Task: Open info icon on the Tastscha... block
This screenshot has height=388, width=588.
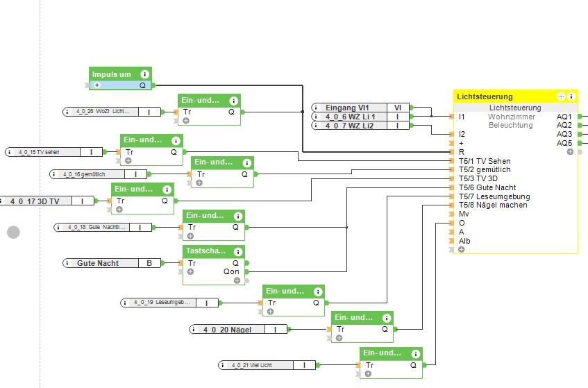Action: coord(237,251)
